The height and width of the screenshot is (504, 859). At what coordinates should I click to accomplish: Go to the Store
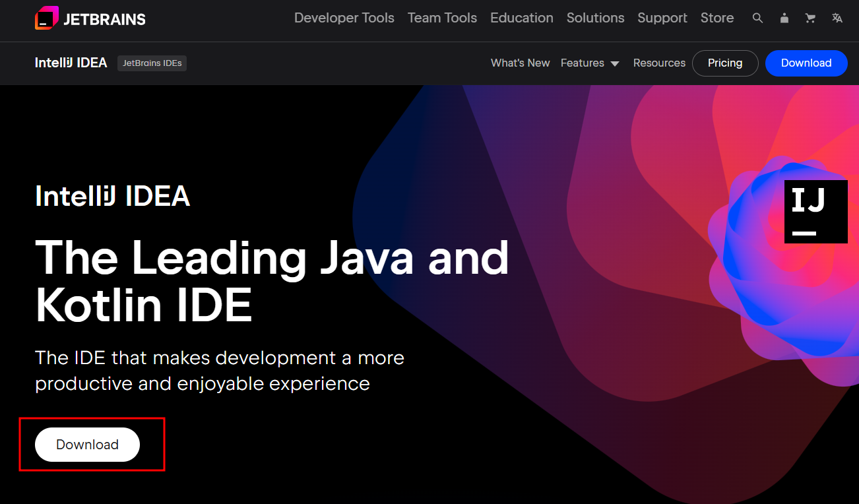click(x=717, y=18)
